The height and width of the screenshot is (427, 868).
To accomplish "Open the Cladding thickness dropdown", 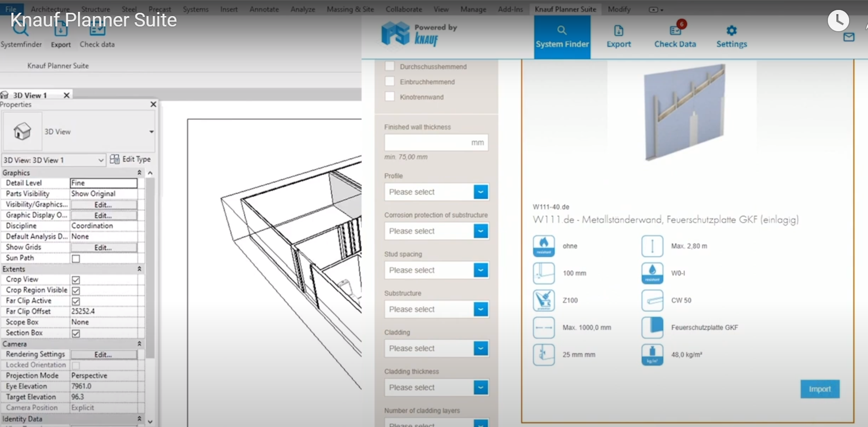I will click(437, 388).
